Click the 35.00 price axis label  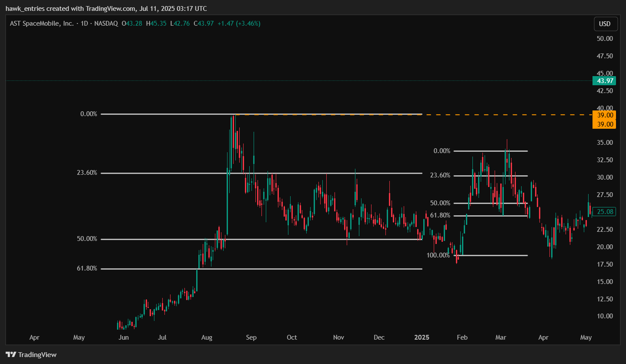point(605,143)
